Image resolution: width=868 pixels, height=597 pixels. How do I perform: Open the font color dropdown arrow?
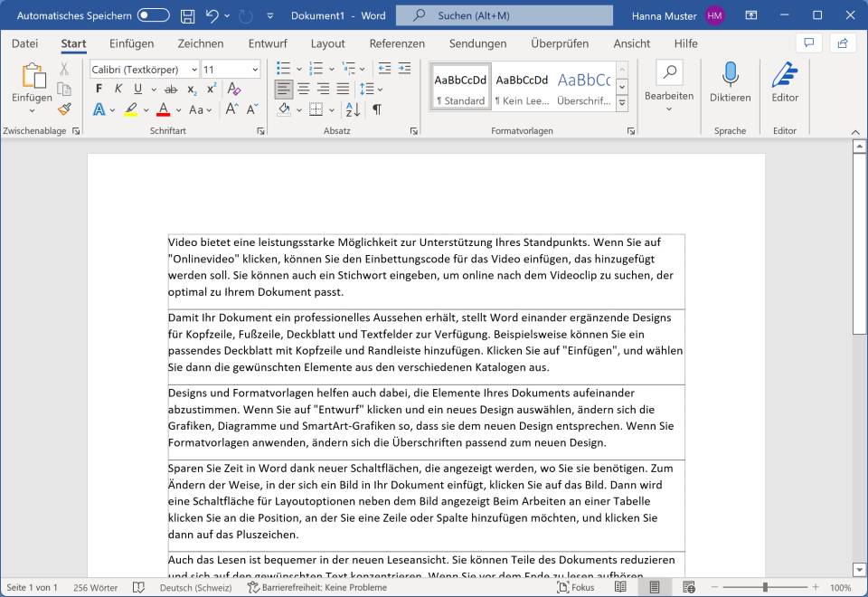point(179,110)
